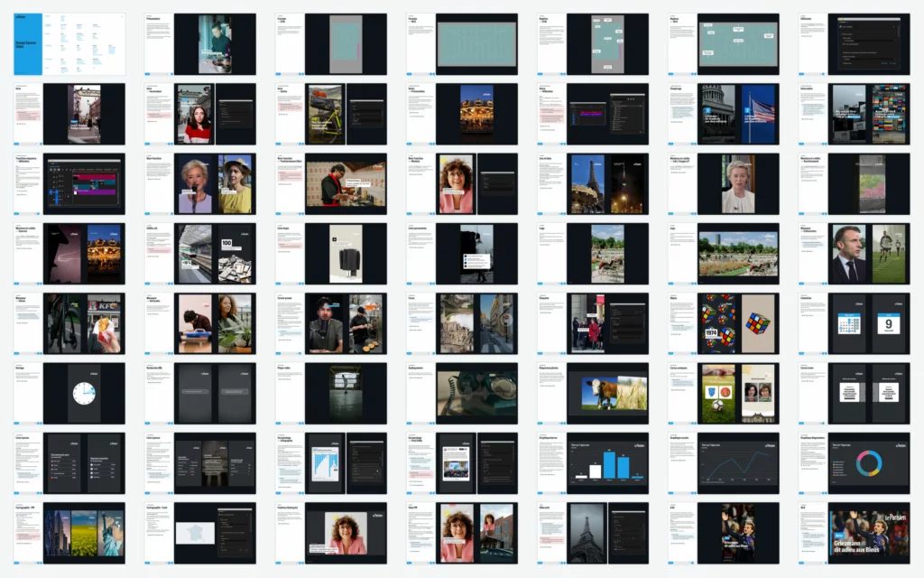The height and width of the screenshot is (578, 924).
Task: Open the video timeline editor slide
Action: (69, 183)
